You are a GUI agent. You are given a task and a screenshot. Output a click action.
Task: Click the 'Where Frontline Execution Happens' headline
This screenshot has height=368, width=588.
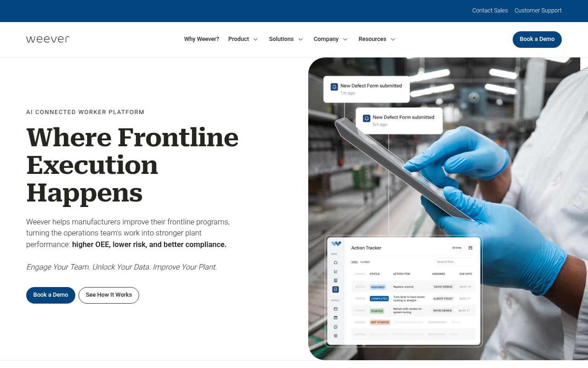(x=133, y=165)
